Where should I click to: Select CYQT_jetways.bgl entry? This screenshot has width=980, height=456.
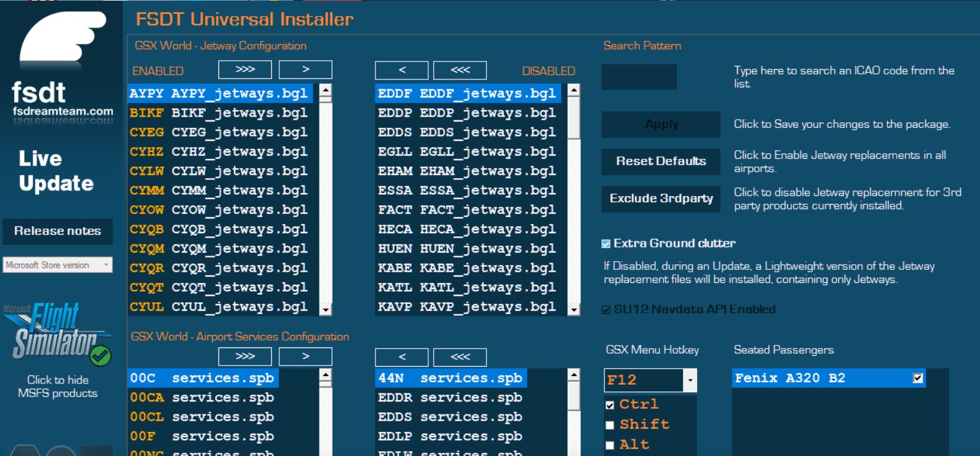click(x=221, y=287)
